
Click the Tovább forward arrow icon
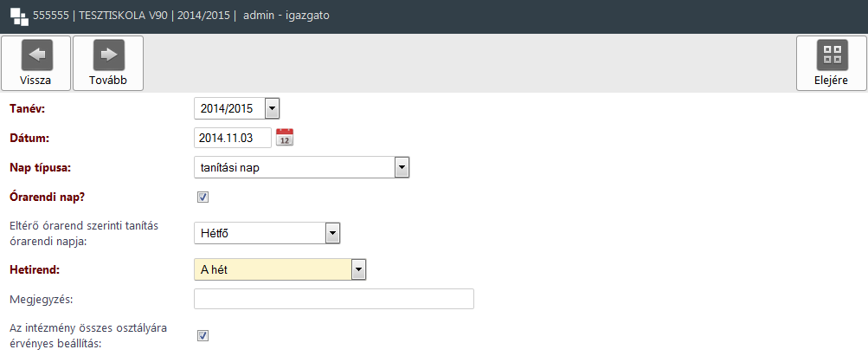coord(108,55)
